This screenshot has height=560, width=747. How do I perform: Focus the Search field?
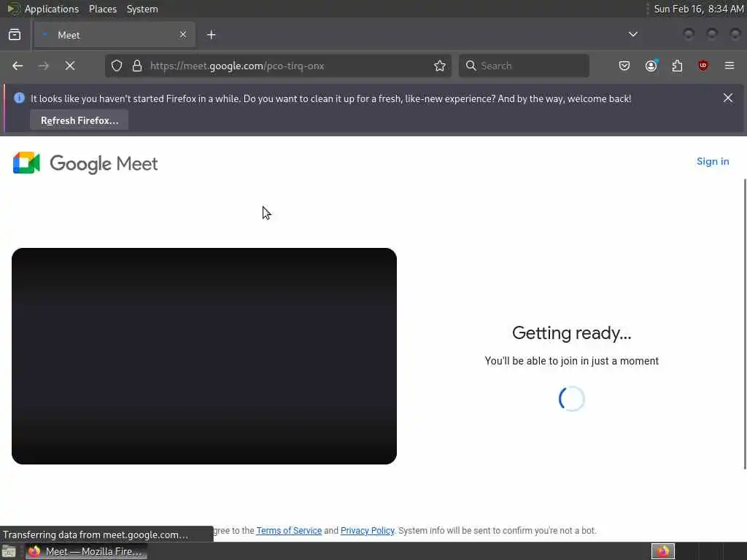pos(524,66)
